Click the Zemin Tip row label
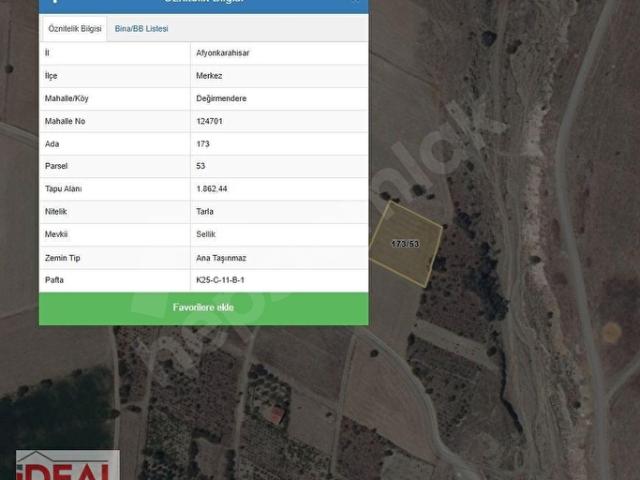This screenshot has height=480, width=640. click(62, 258)
